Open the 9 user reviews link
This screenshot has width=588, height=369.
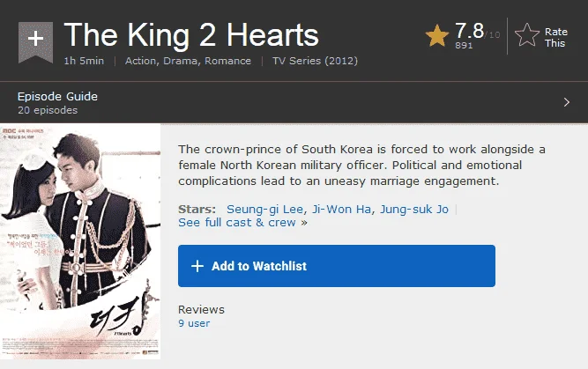(194, 323)
